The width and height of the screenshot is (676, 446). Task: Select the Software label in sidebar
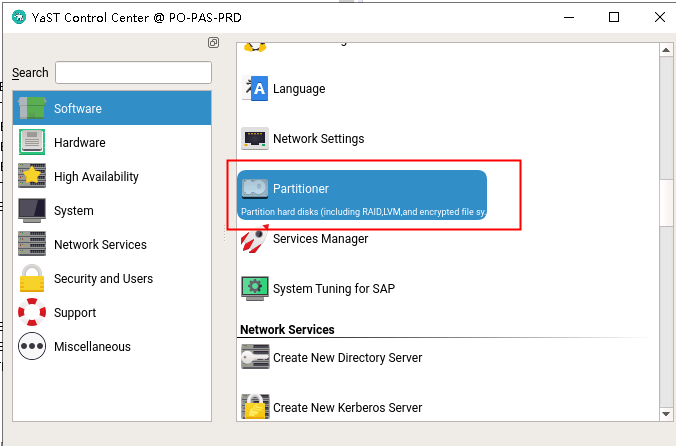[x=78, y=108]
